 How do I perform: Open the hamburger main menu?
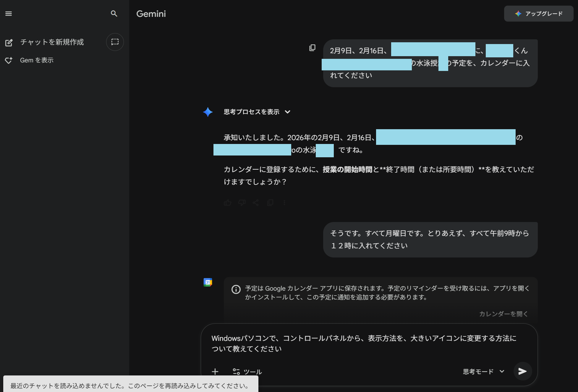point(9,14)
